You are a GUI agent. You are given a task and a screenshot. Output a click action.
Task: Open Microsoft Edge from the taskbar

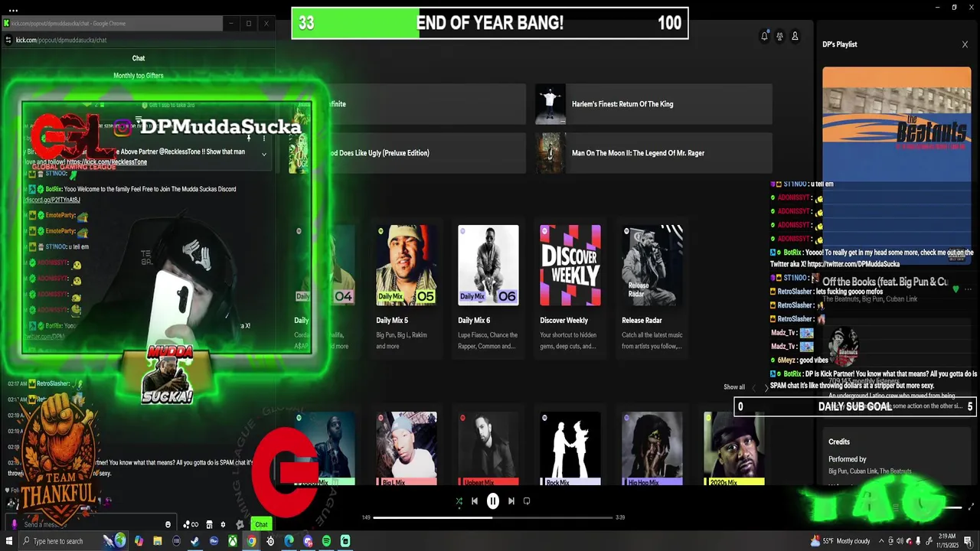point(289,541)
